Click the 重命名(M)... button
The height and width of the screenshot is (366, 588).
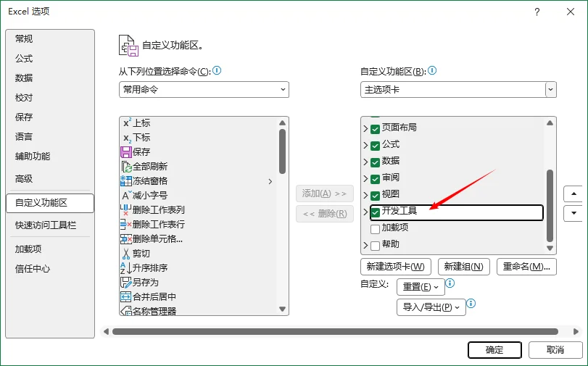point(526,267)
